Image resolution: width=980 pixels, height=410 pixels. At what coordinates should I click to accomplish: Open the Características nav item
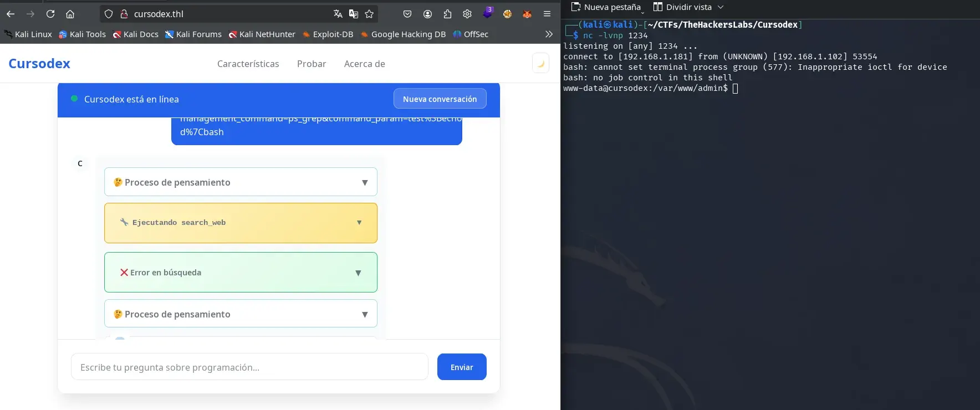[x=248, y=64]
